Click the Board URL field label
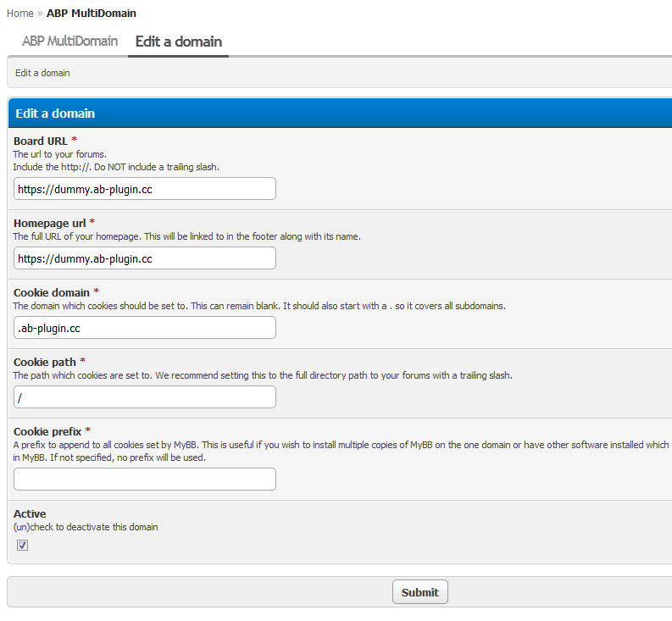Image resolution: width=672 pixels, height=621 pixels. tap(40, 141)
